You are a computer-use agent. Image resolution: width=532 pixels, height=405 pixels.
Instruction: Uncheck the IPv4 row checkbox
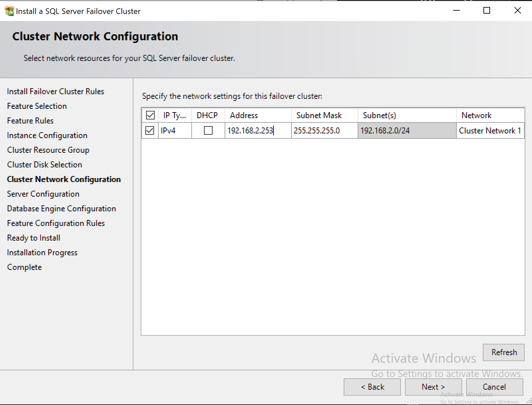point(150,130)
